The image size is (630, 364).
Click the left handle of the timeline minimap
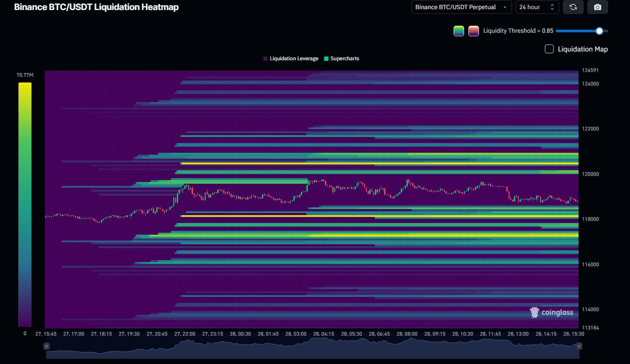46,346
